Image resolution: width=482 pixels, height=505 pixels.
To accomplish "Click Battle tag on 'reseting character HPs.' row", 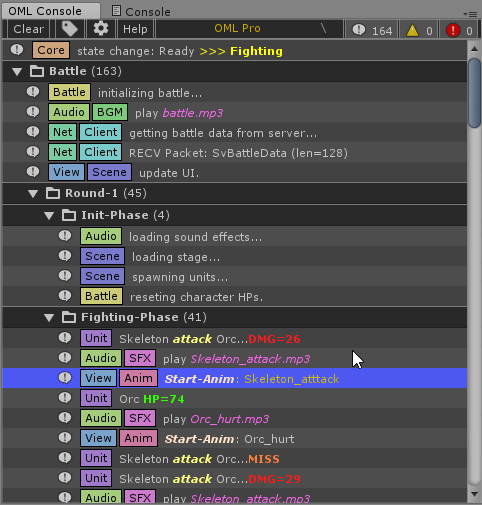I will pos(101,296).
